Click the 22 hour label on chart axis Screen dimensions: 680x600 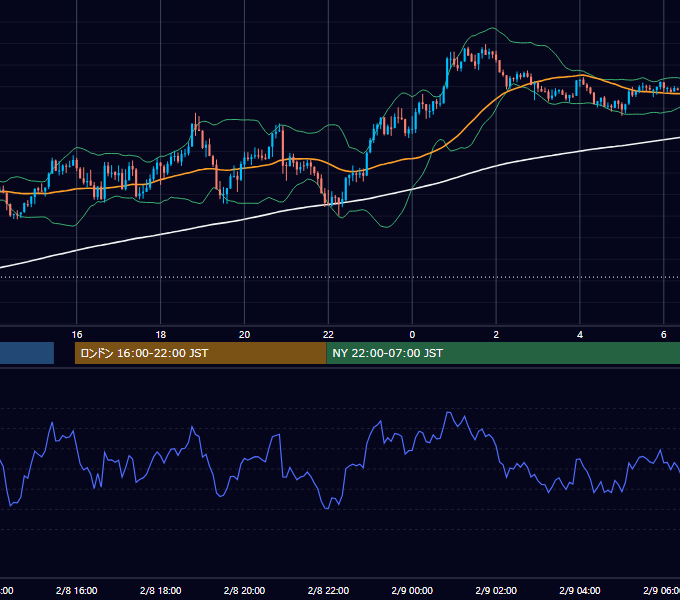tap(328, 335)
